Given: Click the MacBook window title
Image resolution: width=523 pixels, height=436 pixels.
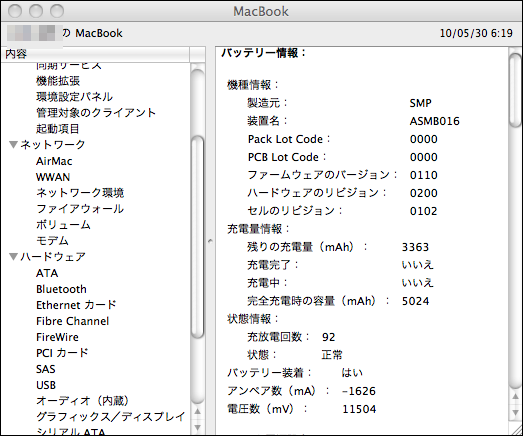Looking at the screenshot, I should pos(261,11).
